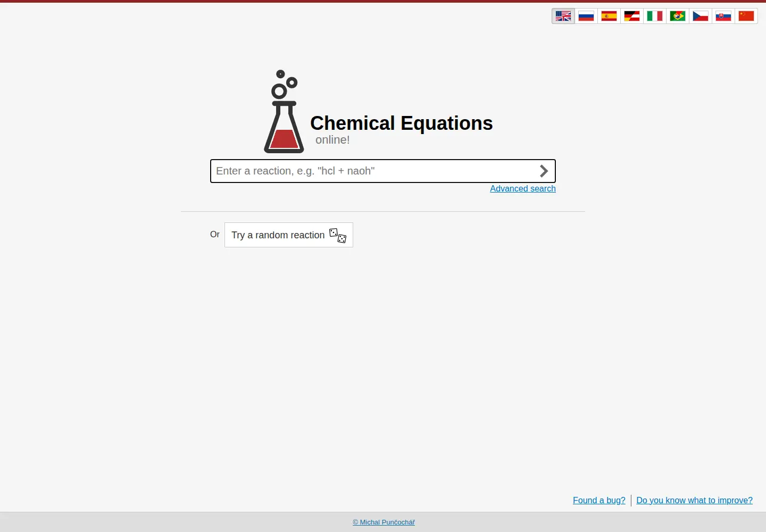The image size is (766, 532).
Task: Open the Advanced search link
Action: pyautogui.click(x=523, y=188)
